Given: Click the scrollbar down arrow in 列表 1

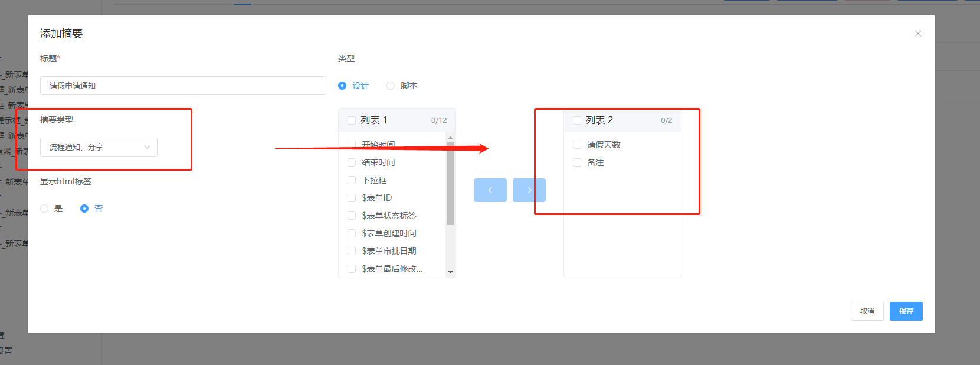Looking at the screenshot, I should click(450, 272).
